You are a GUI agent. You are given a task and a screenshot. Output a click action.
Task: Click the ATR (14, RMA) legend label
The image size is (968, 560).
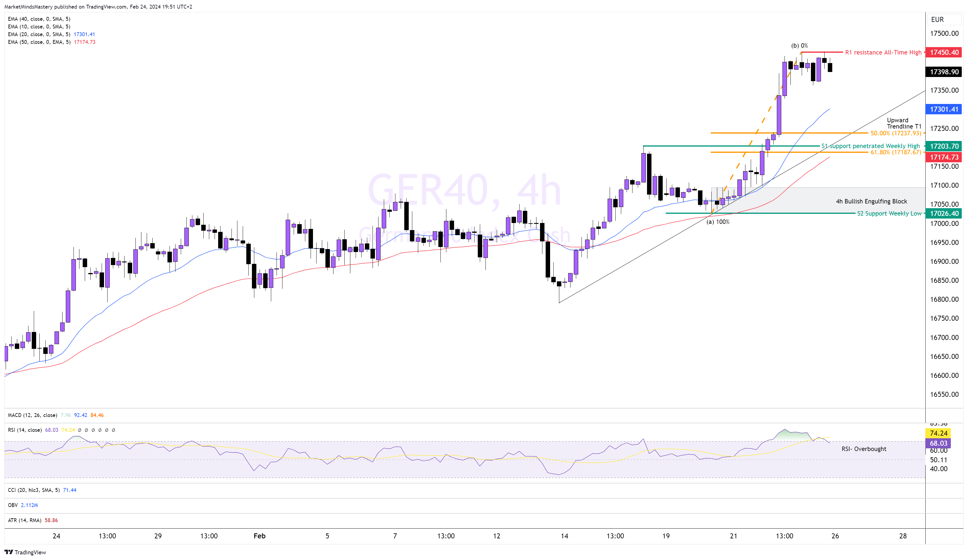tap(24, 520)
